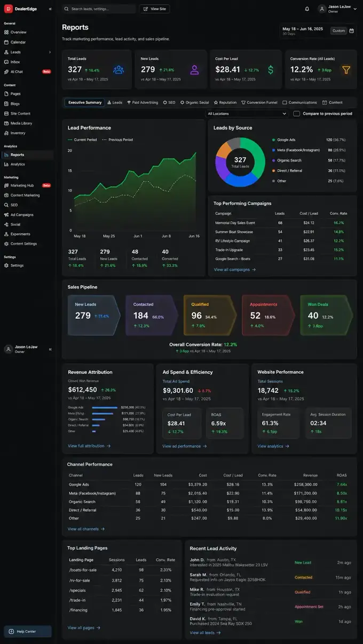Click the Organic Search purple legend dot
Image resolution: width=363 pixels, height=644 pixels.
tap(273, 160)
